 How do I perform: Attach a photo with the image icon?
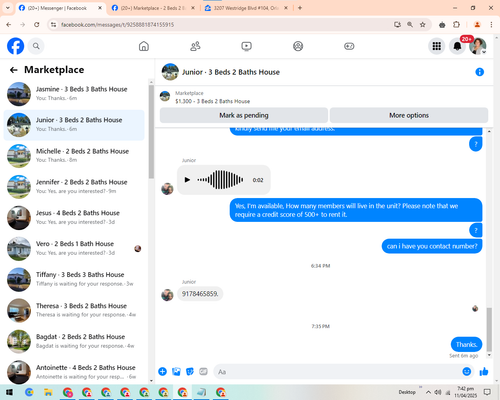pyautogui.click(x=176, y=371)
